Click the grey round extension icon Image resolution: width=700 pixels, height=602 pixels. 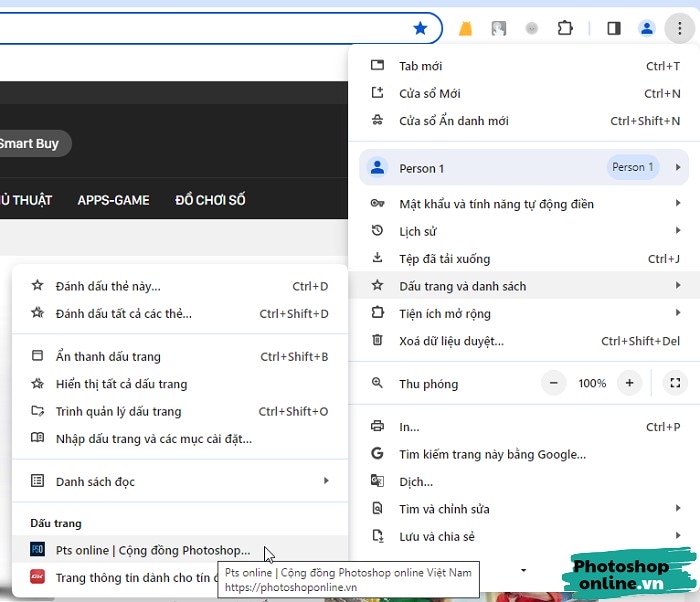(x=531, y=29)
